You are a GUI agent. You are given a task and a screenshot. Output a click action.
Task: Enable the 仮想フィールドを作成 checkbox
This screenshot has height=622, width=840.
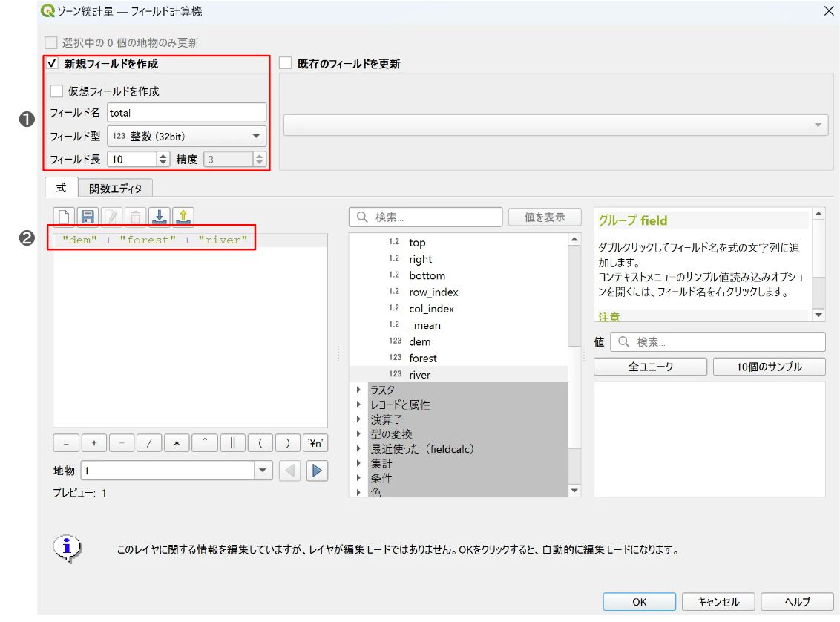56,91
